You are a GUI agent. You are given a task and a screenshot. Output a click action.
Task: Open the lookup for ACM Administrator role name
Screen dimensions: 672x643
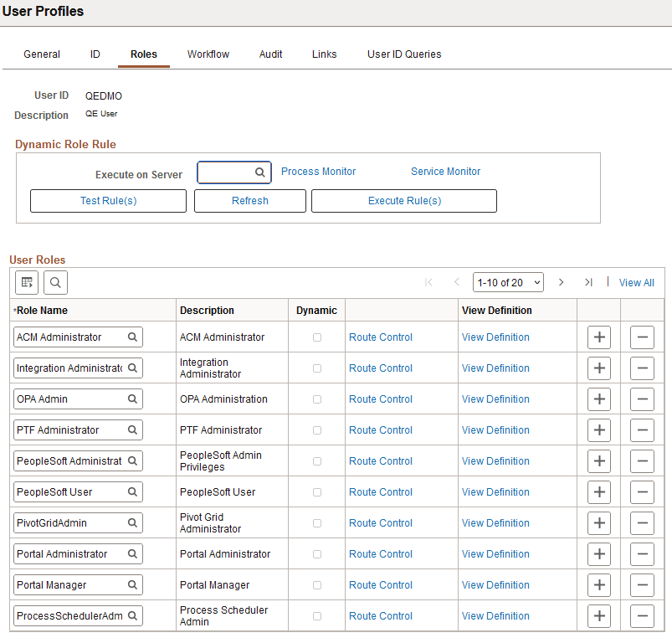131,337
